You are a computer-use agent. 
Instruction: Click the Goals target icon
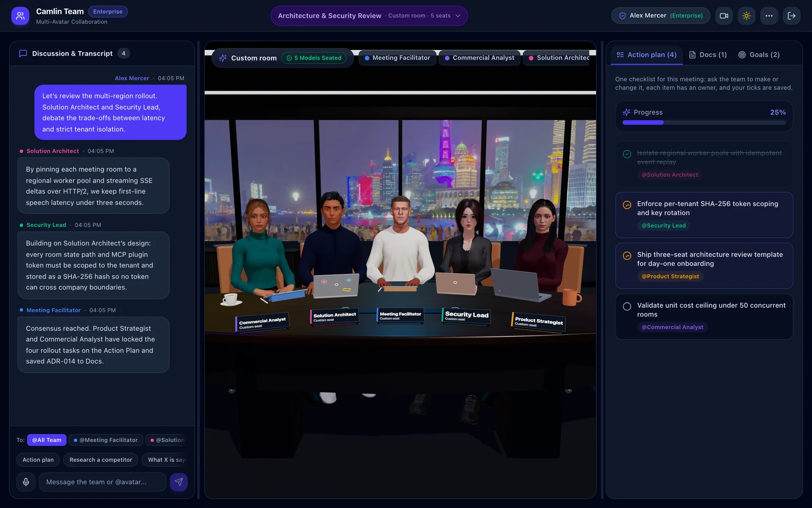tap(742, 55)
